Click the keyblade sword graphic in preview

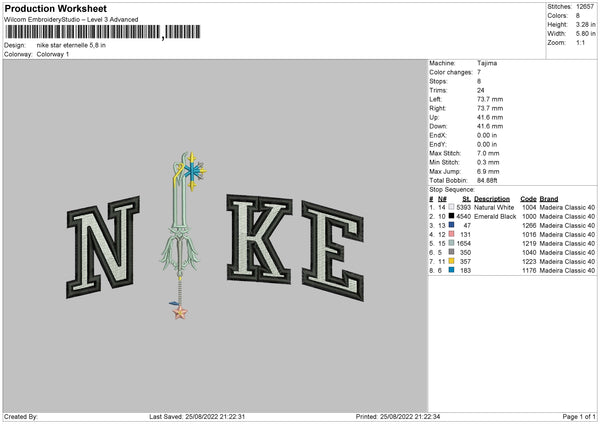click(x=182, y=235)
